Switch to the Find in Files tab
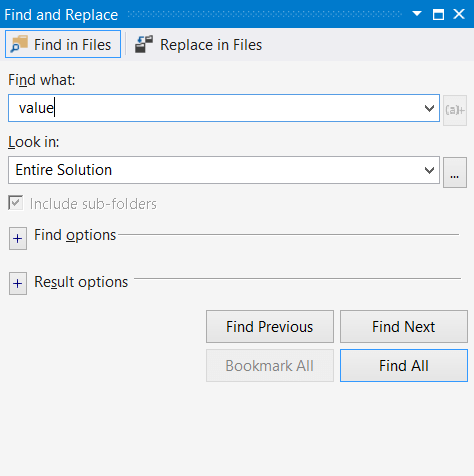This screenshot has width=474, height=476. click(x=63, y=44)
